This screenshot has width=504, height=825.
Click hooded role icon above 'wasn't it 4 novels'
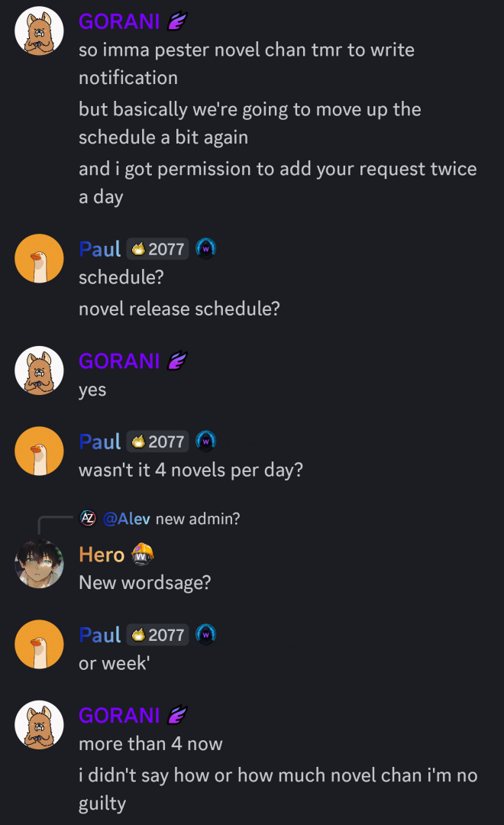pos(205,442)
